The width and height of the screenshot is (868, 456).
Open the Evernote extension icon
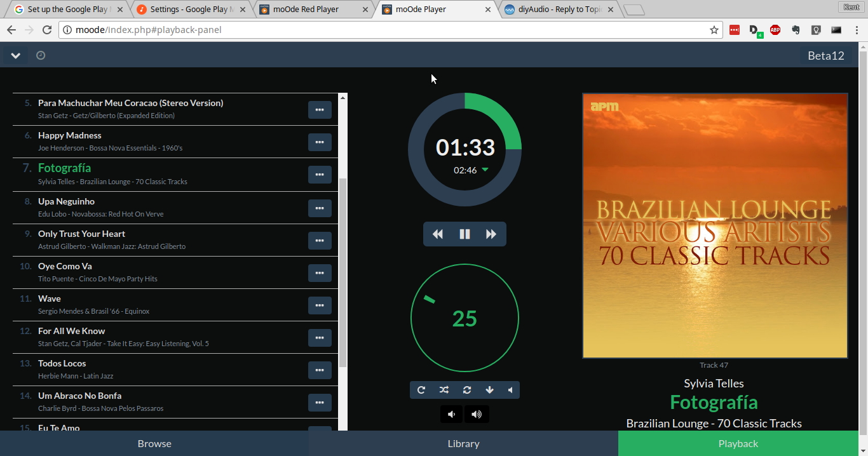796,30
